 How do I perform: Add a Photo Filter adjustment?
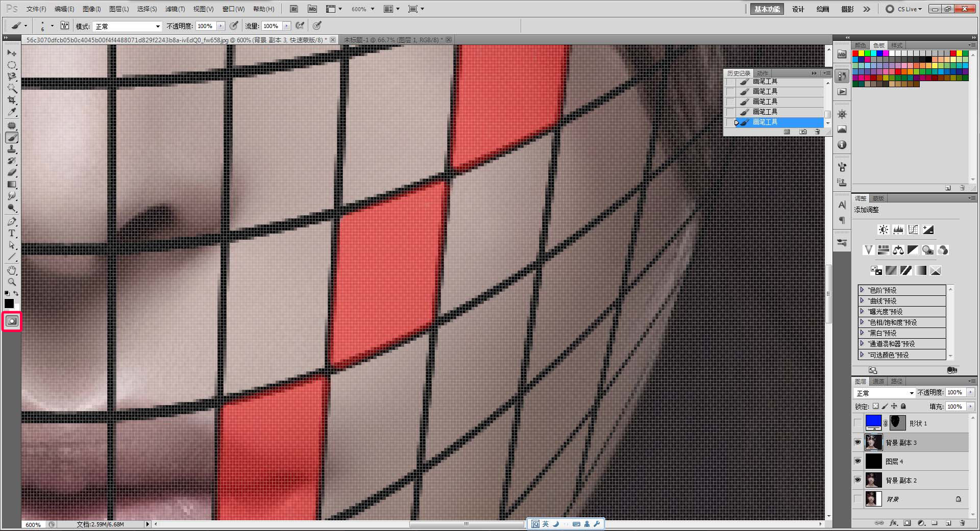[928, 250]
